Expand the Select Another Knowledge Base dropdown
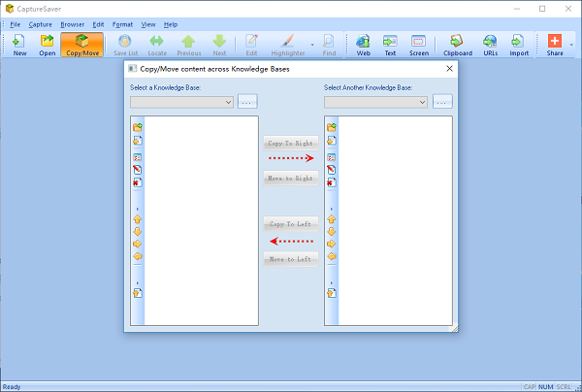Image resolution: width=582 pixels, height=392 pixels. click(422, 102)
